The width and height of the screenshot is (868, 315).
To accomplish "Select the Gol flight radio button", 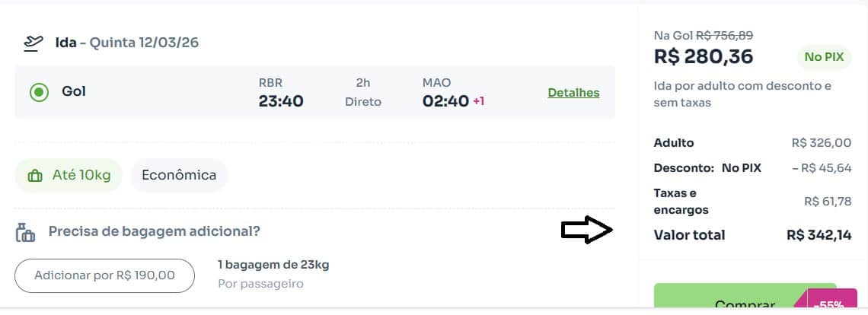I will [x=39, y=92].
